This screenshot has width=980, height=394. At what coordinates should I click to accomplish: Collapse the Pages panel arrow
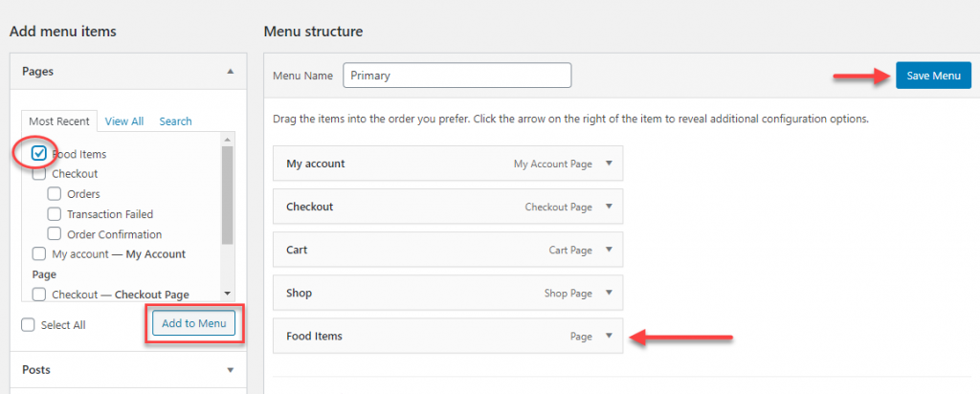[231, 72]
